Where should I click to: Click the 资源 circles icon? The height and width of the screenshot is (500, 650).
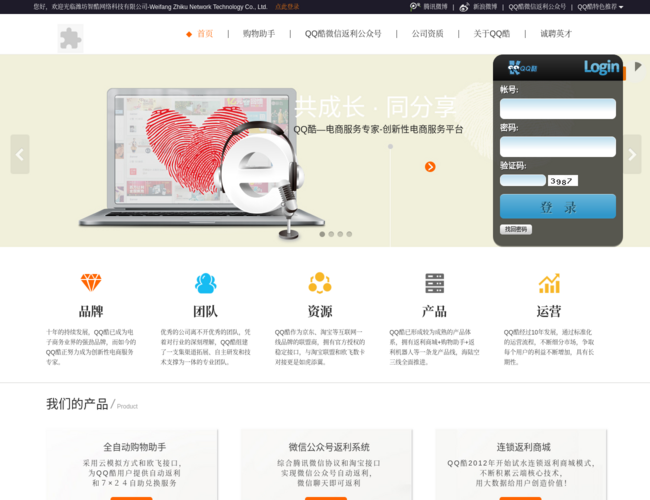coord(320,283)
